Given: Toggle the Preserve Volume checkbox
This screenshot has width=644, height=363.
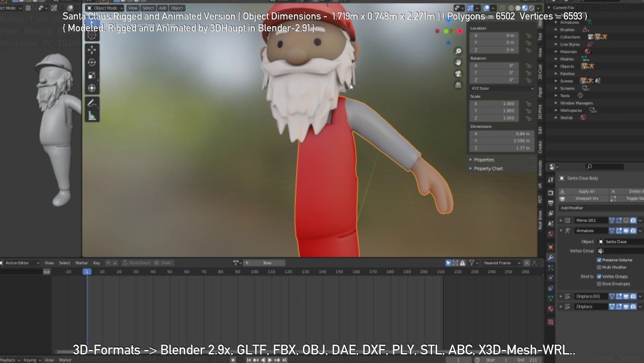Looking at the screenshot, I should tap(599, 260).
